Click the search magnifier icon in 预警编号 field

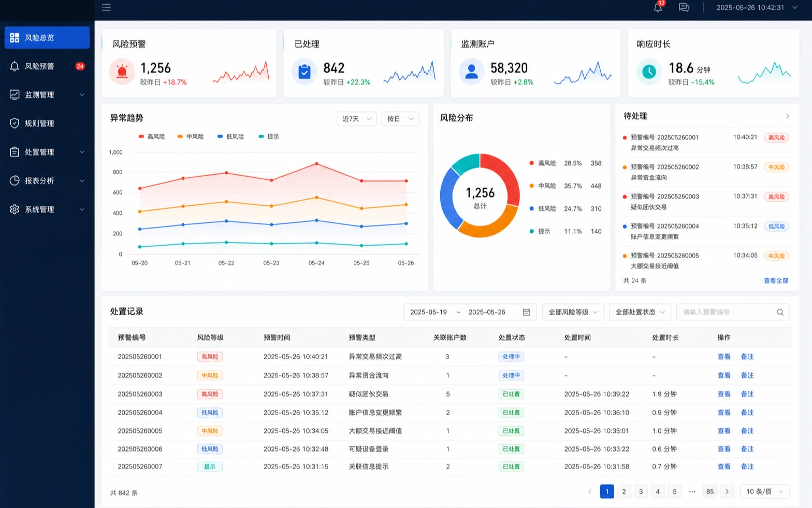click(780, 312)
